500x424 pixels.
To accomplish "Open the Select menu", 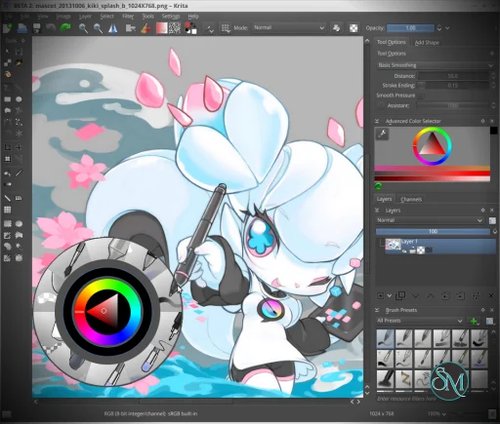I will pos(107,16).
